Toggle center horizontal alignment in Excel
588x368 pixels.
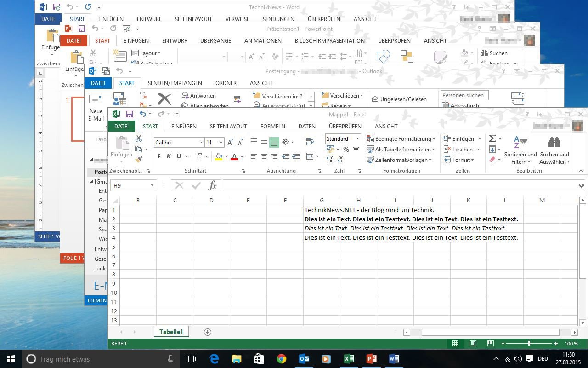264,156
